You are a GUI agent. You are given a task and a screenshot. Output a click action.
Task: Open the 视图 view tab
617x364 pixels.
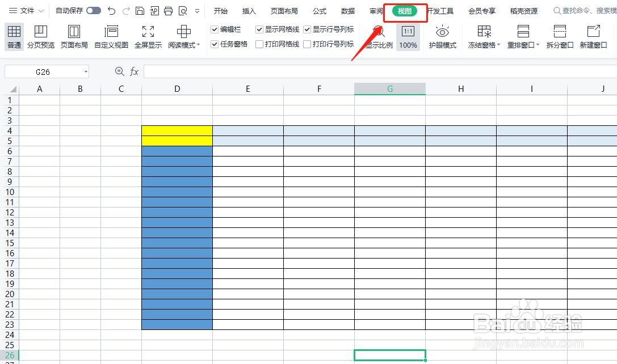(x=405, y=11)
